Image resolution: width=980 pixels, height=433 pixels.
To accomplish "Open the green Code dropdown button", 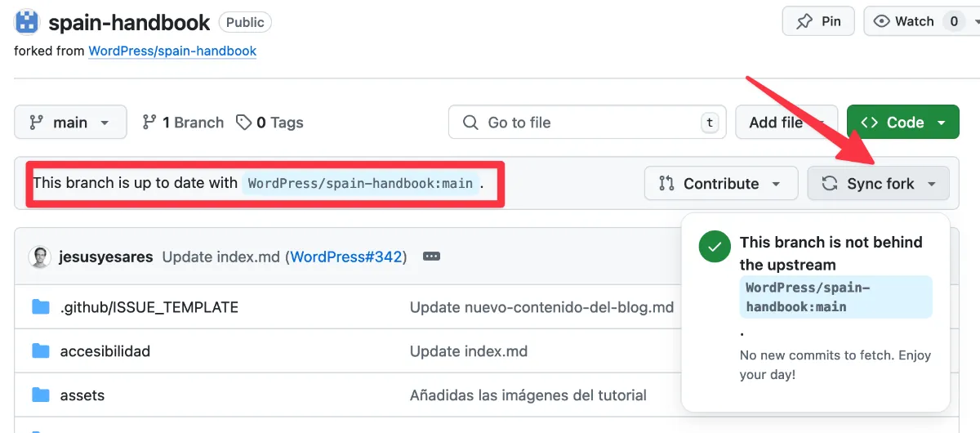I will point(902,122).
